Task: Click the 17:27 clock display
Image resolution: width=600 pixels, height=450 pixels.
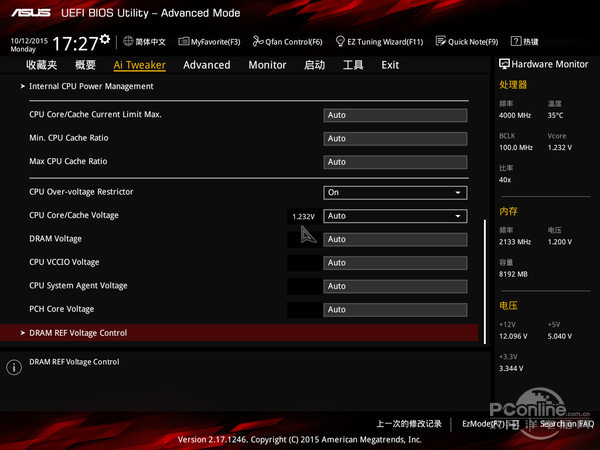Action: pos(75,44)
